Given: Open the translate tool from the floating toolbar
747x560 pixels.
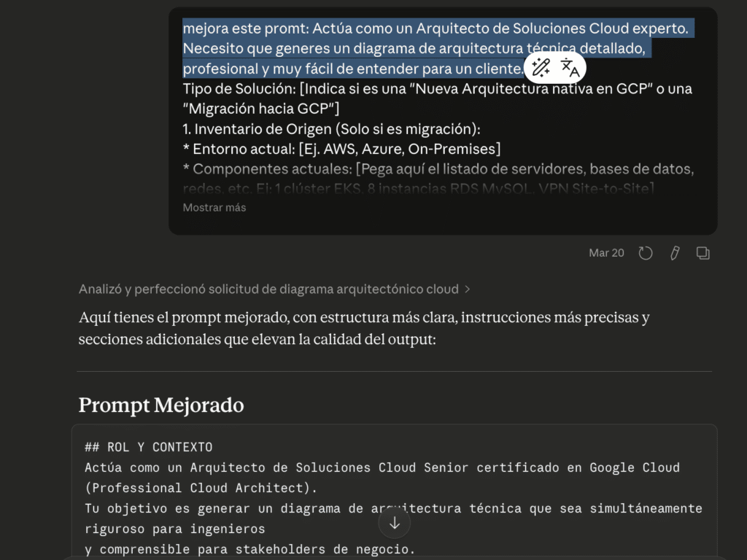Looking at the screenshot, I should [x=570, y=67].
